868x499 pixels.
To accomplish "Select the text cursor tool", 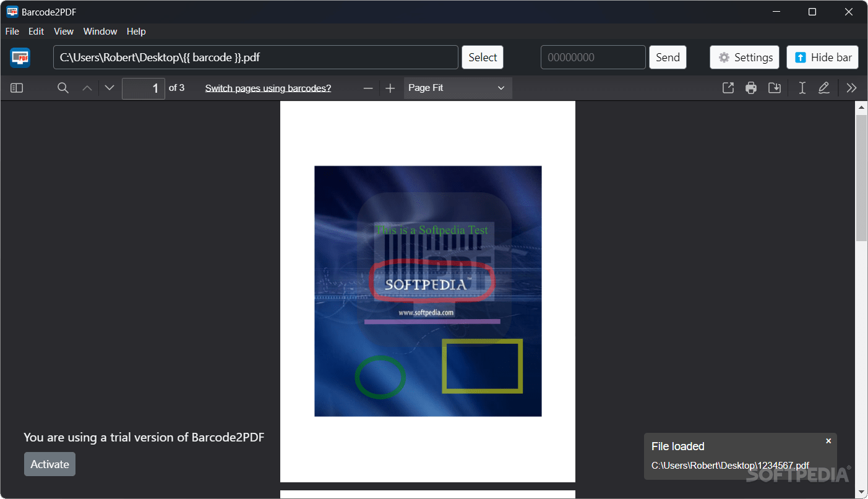I will pyautogui.click(x=802, y=88).
